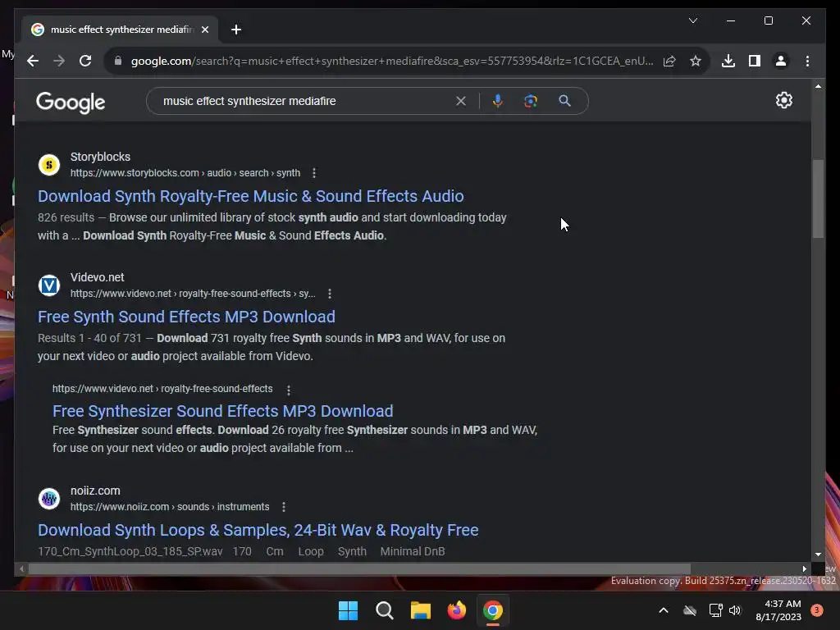Click the Storyblocks site name
This screenshot has height=630, width=840.
click(x=100, y=157)
